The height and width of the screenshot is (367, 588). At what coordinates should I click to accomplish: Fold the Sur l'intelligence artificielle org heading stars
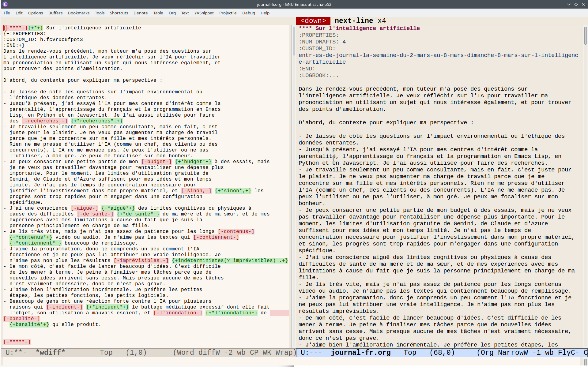pyautogui.click(x=305, y=28)
